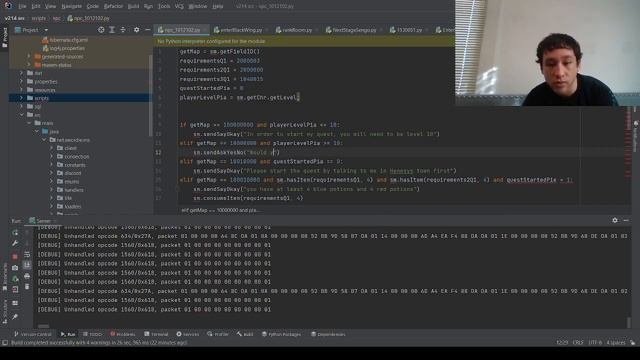The image size is (640, 360).
Task: Select log4j.properties file in tree
Action: [63, 48]
